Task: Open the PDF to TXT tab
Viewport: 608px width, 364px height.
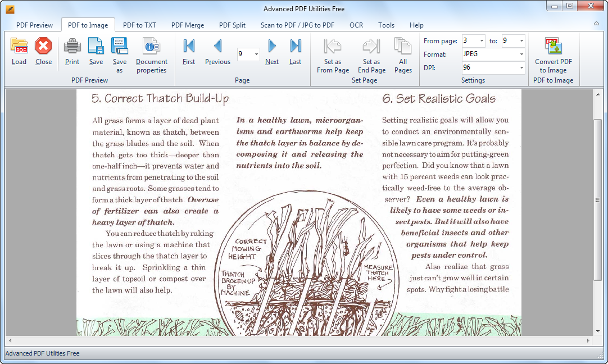Action: (139, 25)
